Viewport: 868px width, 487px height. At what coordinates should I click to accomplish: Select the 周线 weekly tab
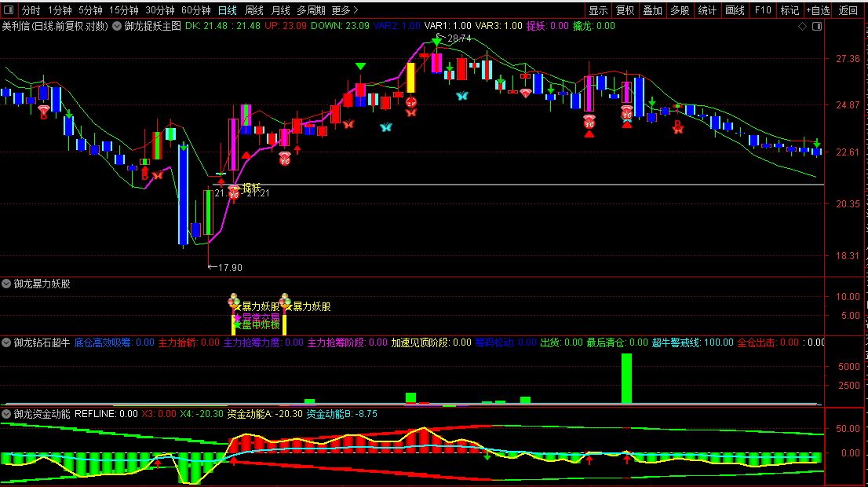click(254, 10)
